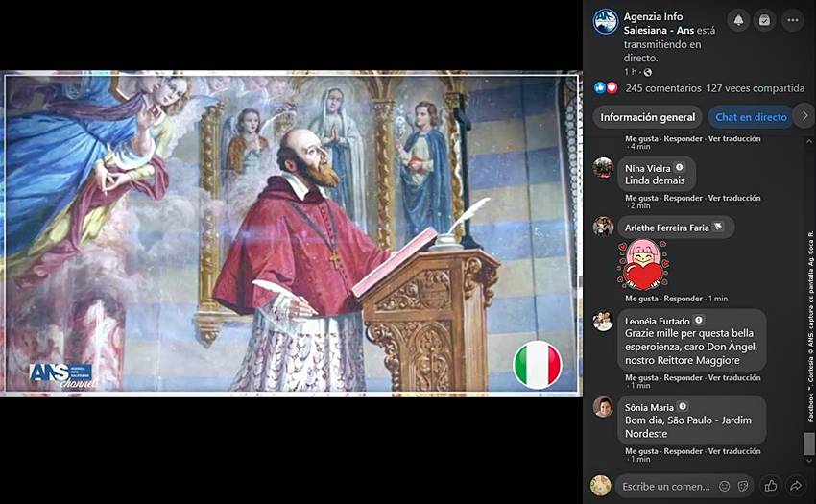Click the notification bell icon

(738, 20)
